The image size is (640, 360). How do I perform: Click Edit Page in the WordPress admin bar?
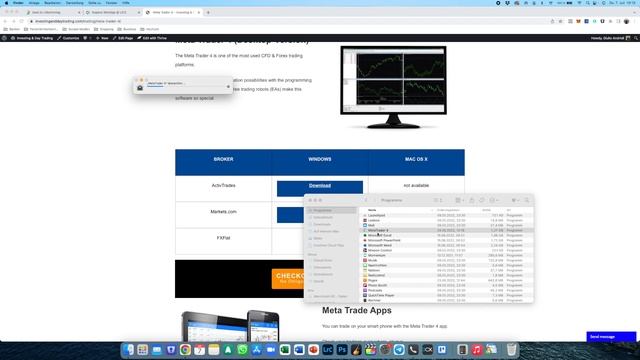tap(123, 38)
